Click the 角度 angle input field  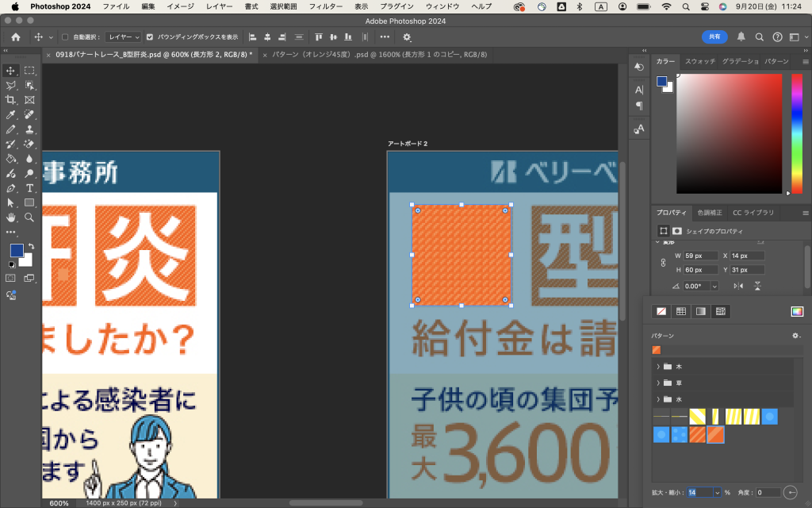(767, 493)
